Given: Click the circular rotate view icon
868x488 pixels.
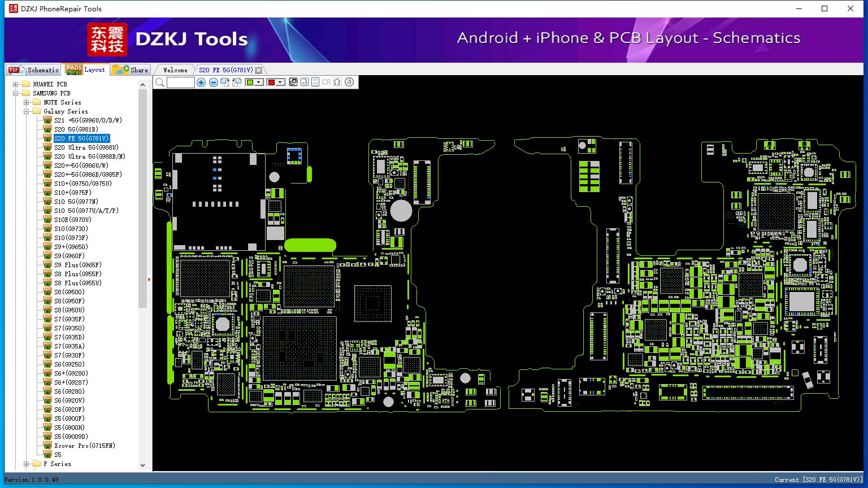Looking at the screenshot, I should click(349, 82).
